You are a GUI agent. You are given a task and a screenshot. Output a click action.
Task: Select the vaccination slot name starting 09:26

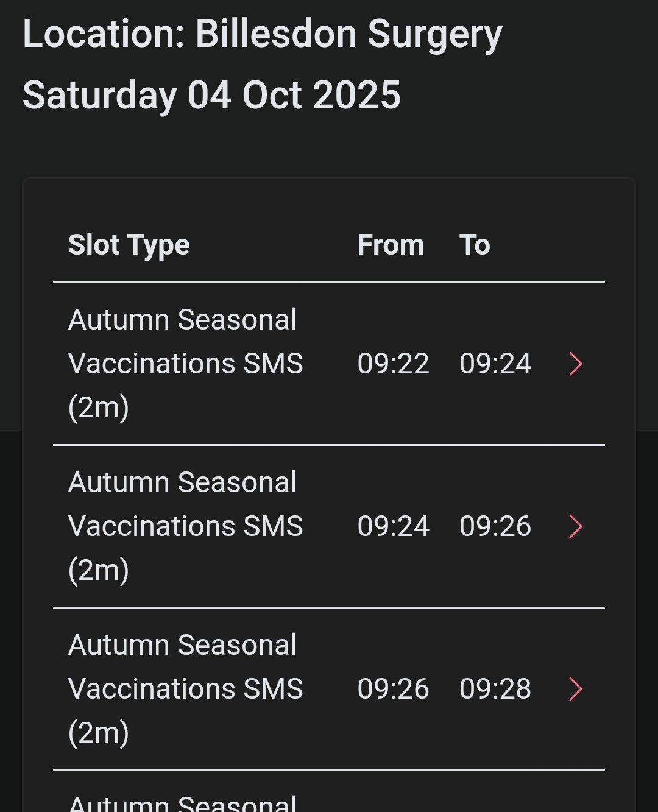tap(185, 688)
